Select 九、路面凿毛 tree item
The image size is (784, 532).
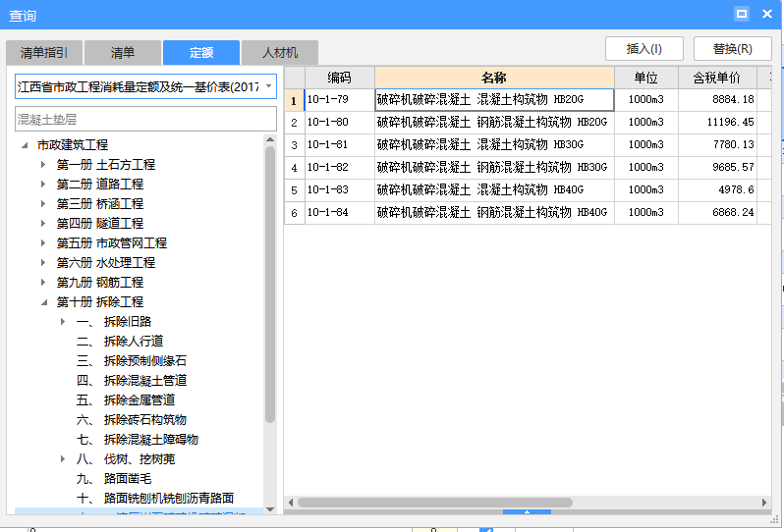[114, 479]
